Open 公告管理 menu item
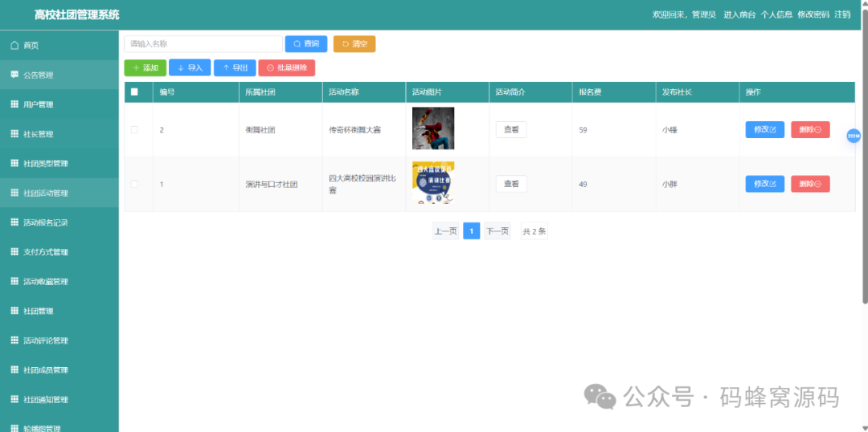The height and width of the screenshot is (432, 868). point(59,75)
